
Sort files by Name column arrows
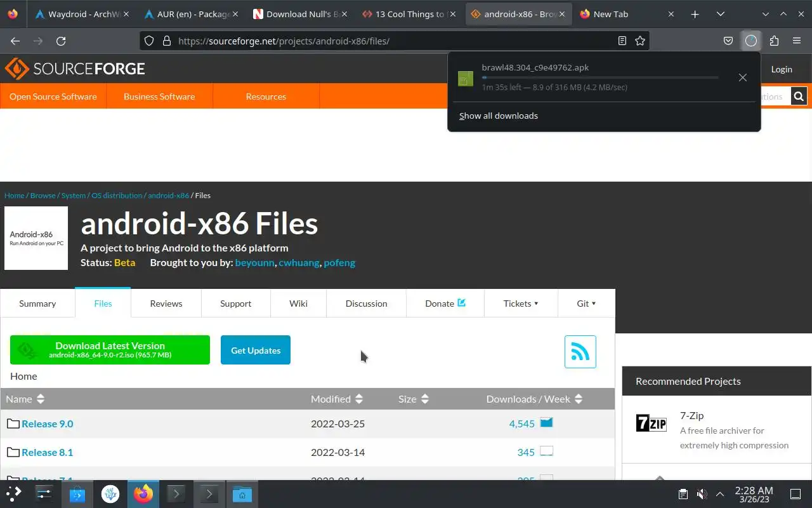point(41,399)
